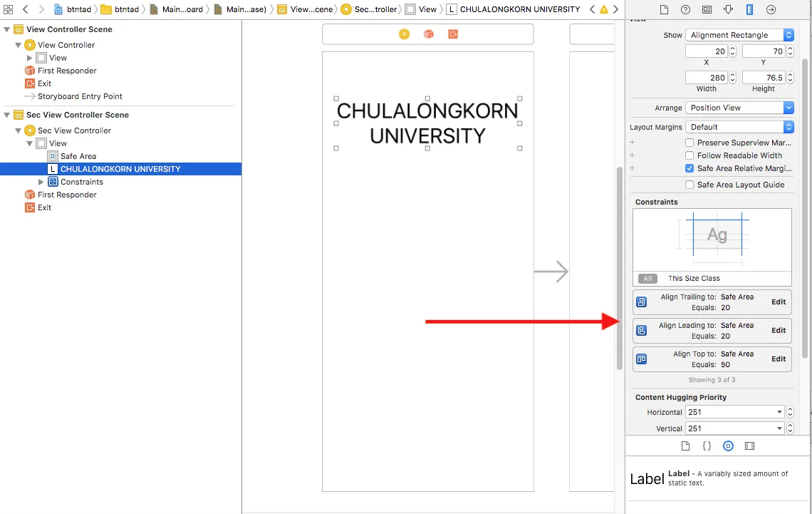Click Sec...troller breadcrumb item

pos(369,9)
